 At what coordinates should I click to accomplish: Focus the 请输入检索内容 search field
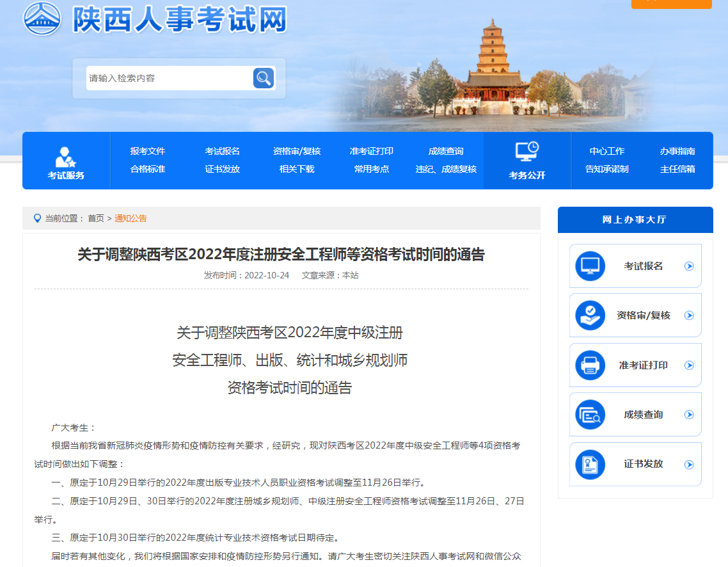(168, 78)
